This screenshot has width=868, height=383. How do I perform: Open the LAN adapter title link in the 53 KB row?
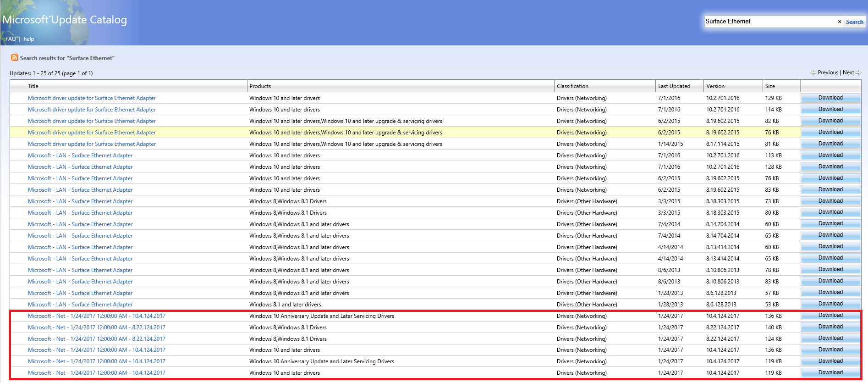point(80,305)
